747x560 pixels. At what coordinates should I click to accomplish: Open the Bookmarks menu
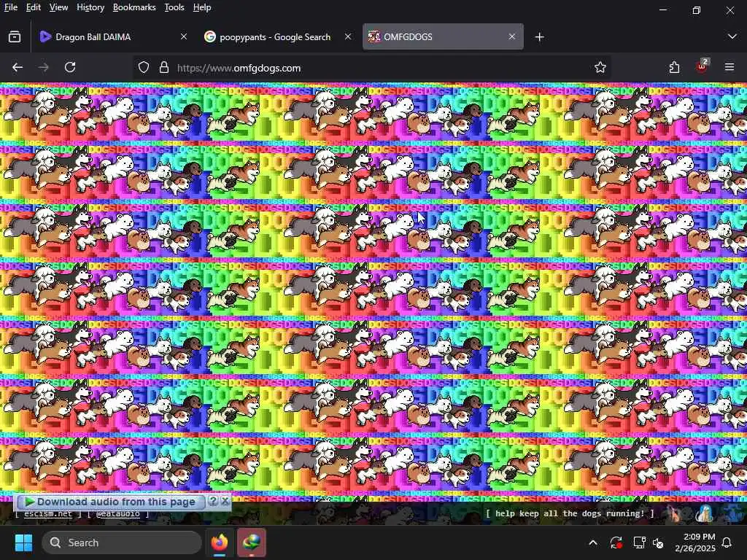[134, 7]
